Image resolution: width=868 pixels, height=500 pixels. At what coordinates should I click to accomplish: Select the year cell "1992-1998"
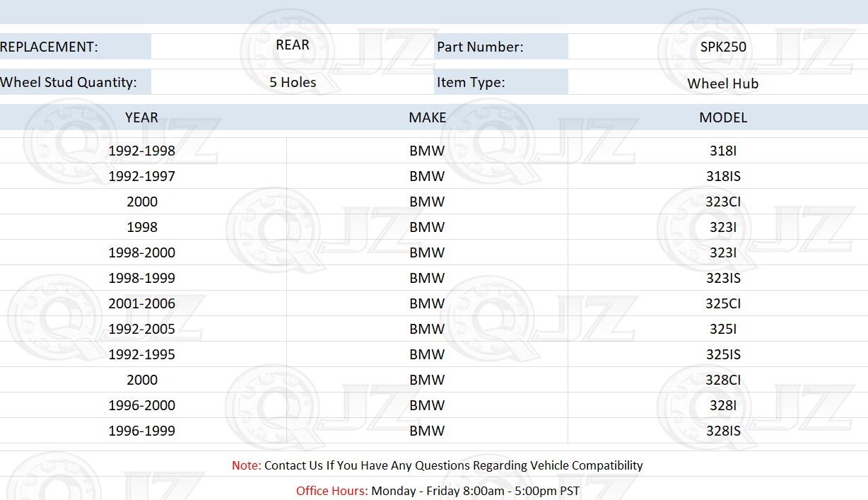click(141, 151)
